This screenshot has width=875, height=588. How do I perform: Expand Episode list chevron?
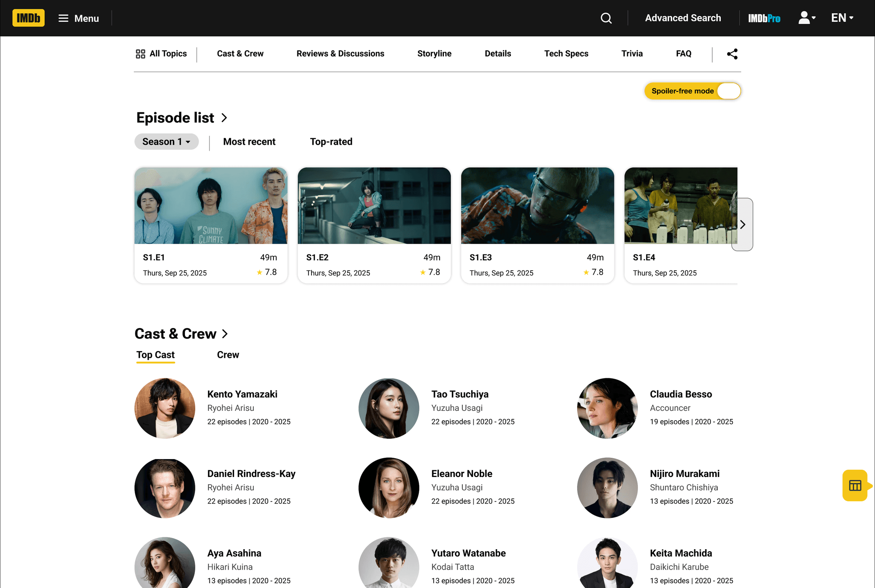pos(224,118)
